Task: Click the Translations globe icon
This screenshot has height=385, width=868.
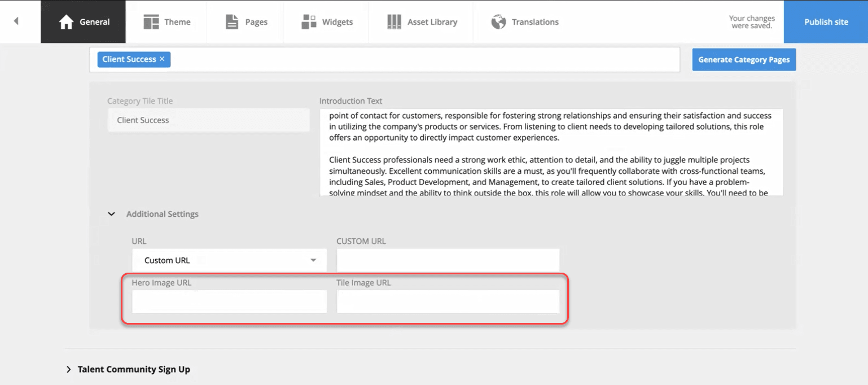Action: (x=498, y=22)
